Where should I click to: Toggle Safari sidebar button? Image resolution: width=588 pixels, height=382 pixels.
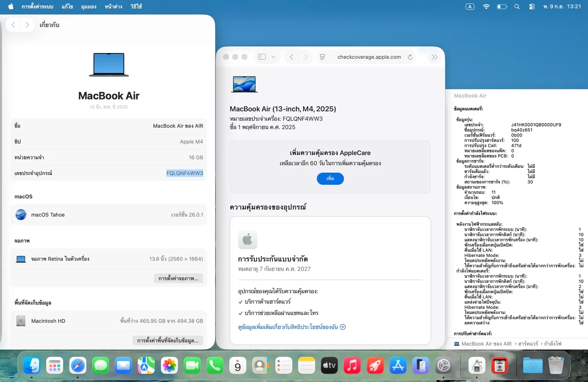pos(262,57)
